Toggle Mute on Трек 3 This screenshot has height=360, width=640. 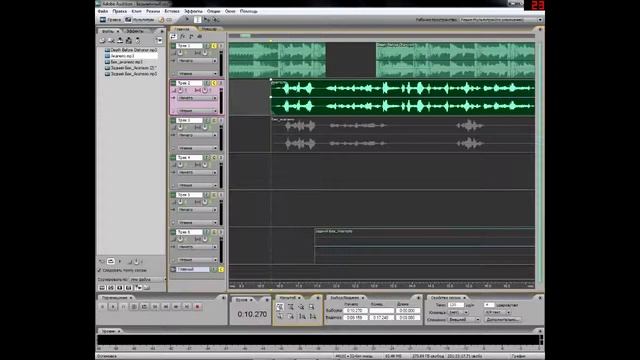click(x=207, y=120)
